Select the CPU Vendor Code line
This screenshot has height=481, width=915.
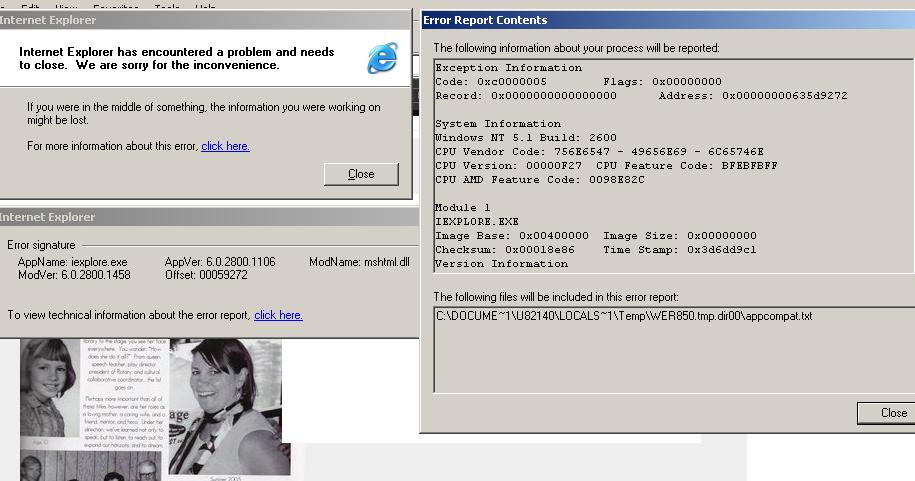coord(599,152)
